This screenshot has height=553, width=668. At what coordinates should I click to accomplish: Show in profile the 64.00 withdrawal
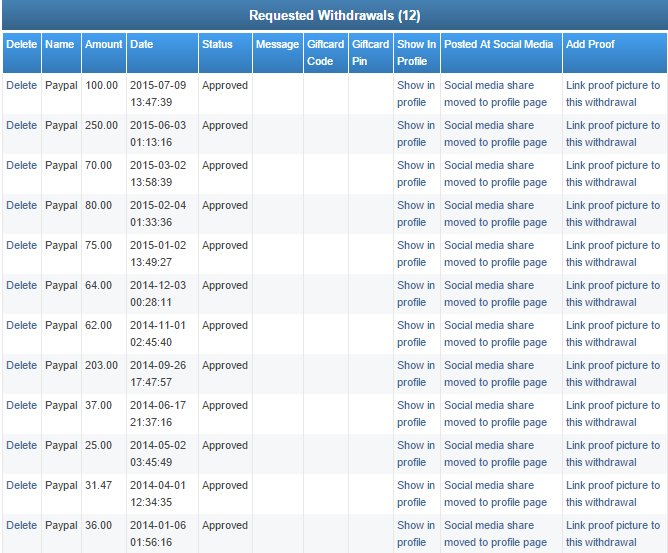416,294
